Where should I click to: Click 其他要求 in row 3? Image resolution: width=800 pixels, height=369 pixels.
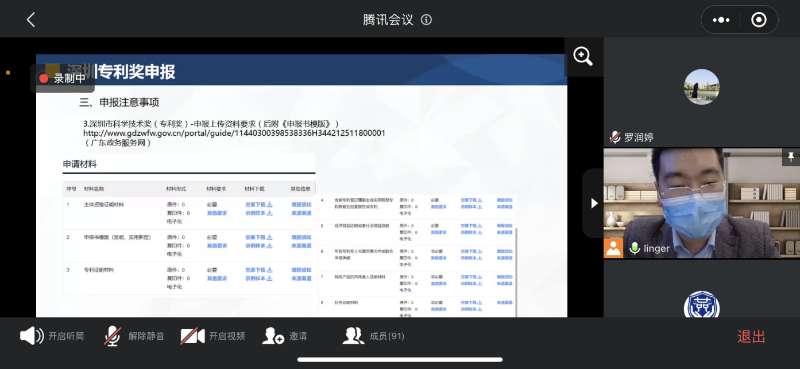[217, 279]
